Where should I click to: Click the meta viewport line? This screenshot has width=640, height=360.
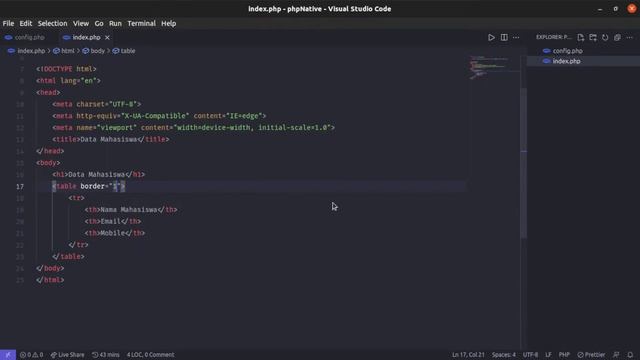click(193, 128)
